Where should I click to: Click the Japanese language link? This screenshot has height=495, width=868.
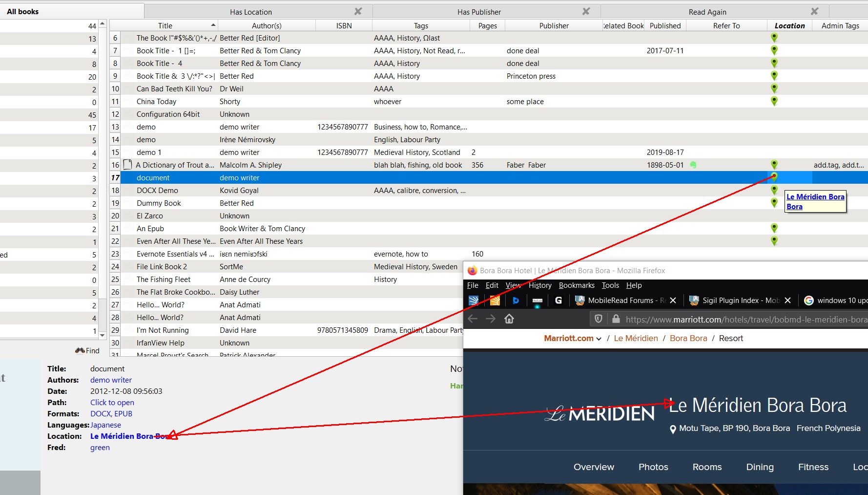[x=105, y=425]
